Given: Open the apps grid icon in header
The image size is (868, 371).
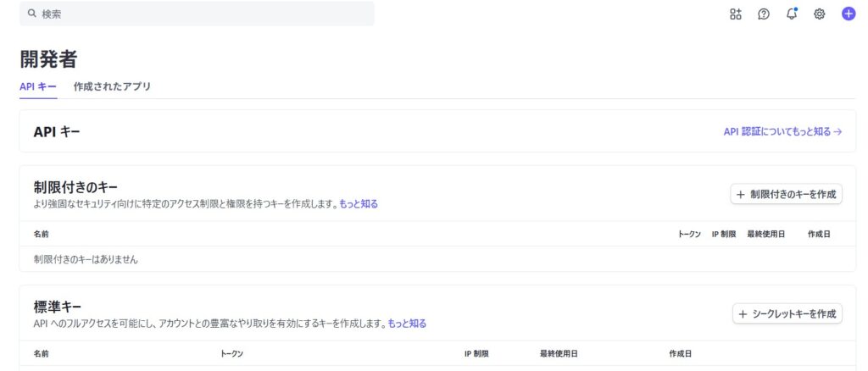Looking at the screenshot, I should [735, 14].
